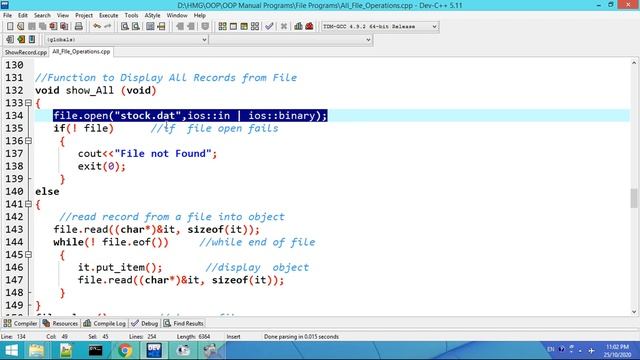Click the Close All files toolbar icon
640x360 pixels.
coord(64,27)
